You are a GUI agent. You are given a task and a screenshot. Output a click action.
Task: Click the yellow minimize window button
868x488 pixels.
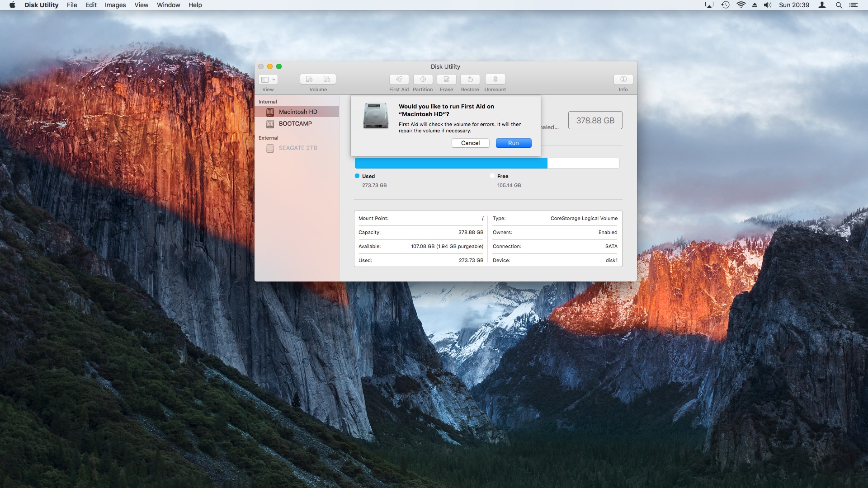tap(270, 66)
